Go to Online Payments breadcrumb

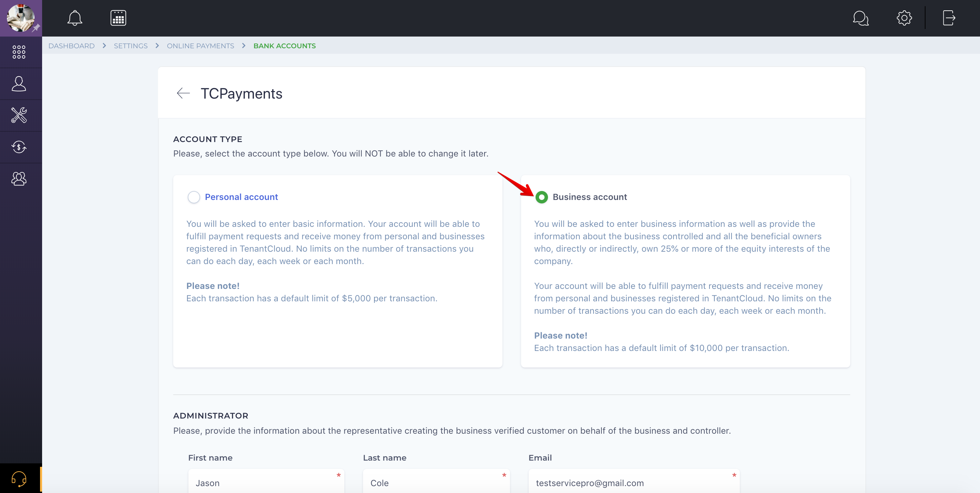(200, 46)
